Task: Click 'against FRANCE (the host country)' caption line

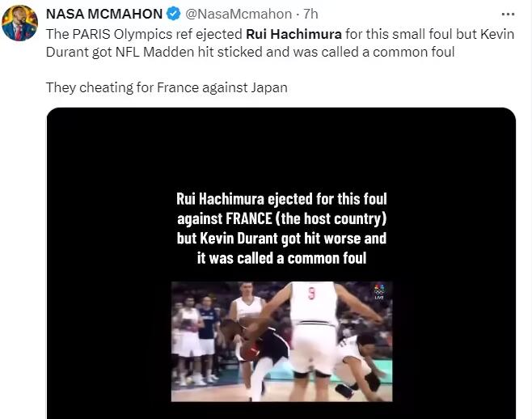Action: pos(281,218)
